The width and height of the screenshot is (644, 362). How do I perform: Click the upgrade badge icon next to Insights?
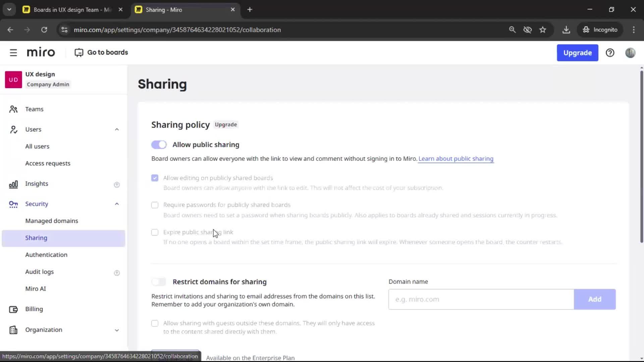(x=117, y=185)
